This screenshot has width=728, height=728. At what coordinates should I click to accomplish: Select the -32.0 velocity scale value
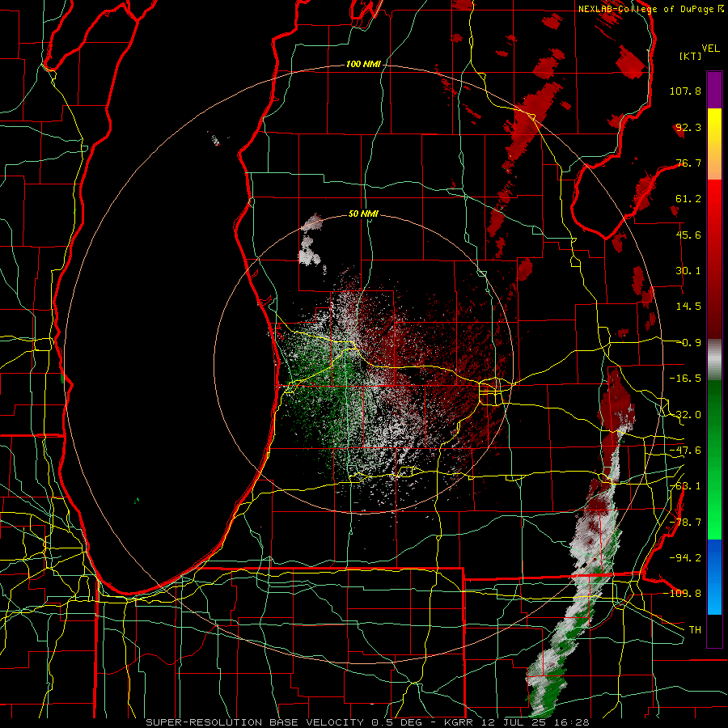pyautogui.click(x=685, y=415)
